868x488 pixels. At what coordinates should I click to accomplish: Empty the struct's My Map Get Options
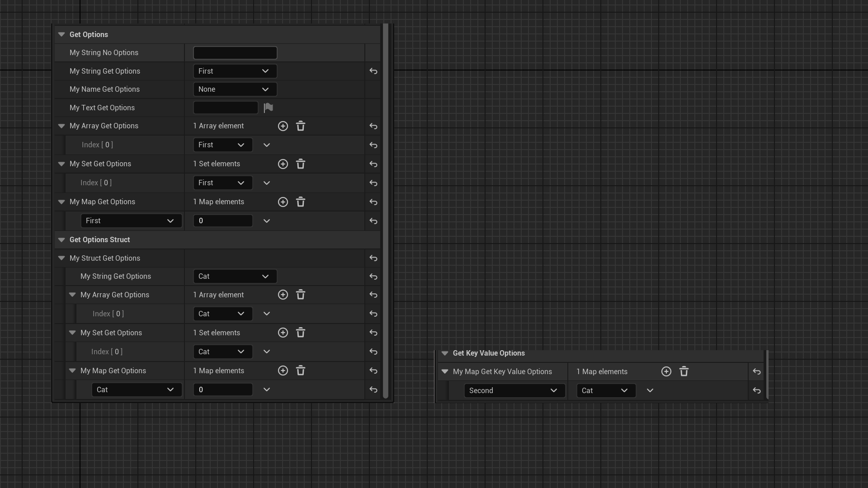(301, 371)
